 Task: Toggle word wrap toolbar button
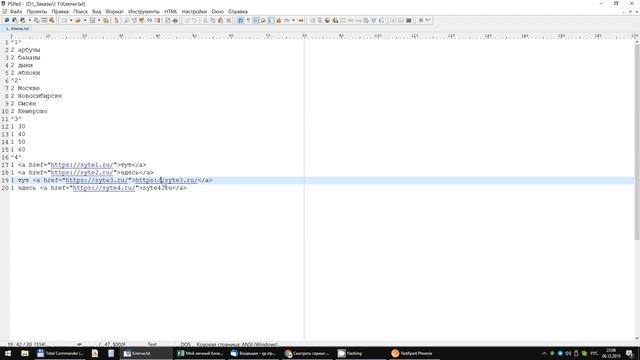point(241,20)
